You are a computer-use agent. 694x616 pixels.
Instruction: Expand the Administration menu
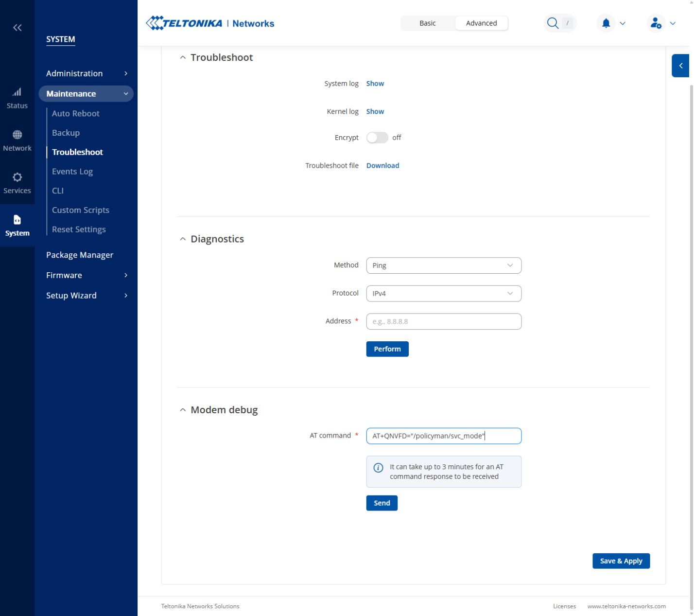click(x=87, y=73)
